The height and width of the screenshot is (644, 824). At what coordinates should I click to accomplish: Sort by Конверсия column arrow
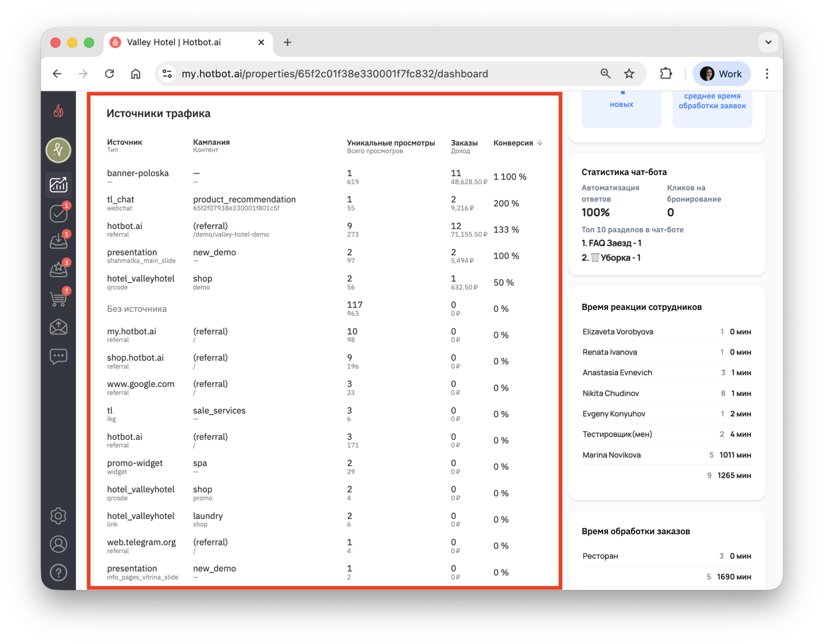tap(540, 143)
